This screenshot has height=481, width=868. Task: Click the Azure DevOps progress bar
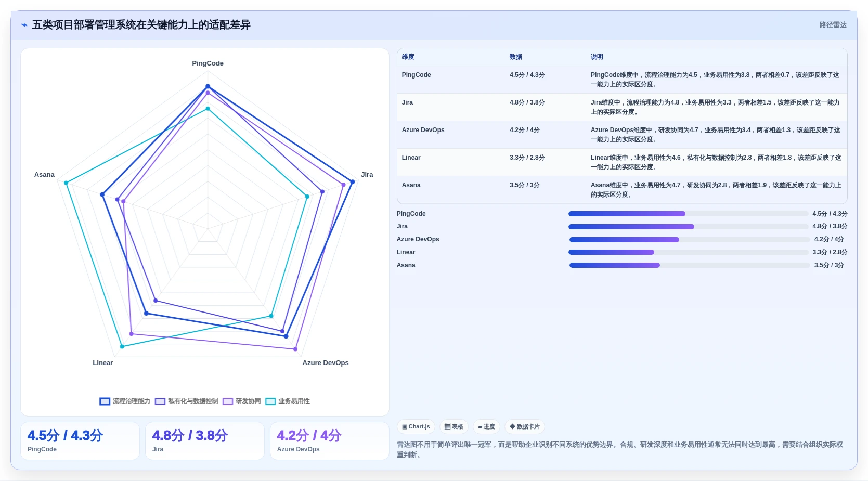click(690, 240)
